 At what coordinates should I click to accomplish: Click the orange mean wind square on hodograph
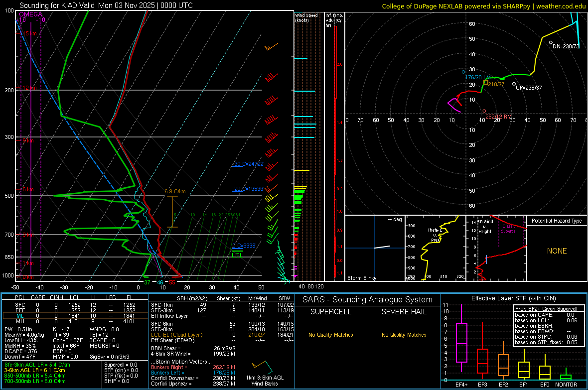tap(486, 82)
